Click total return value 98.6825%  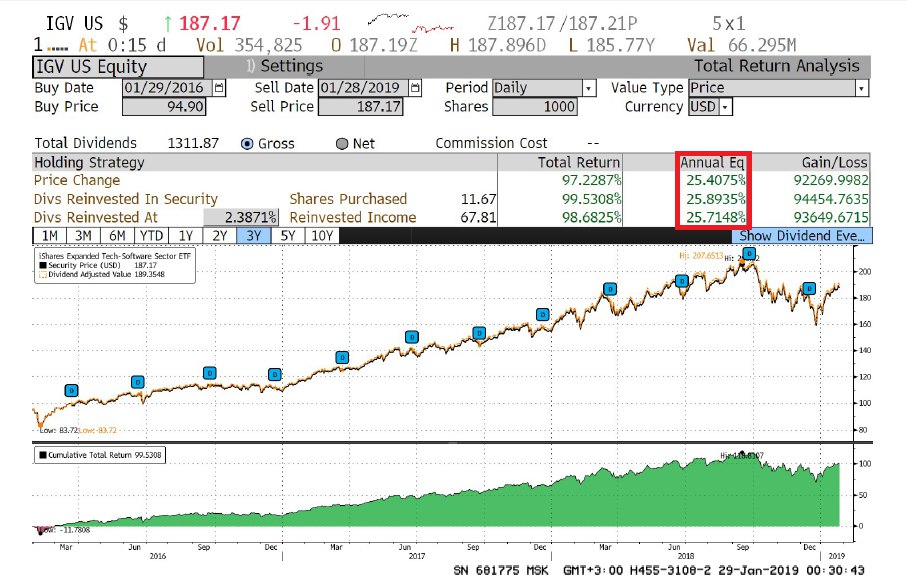click(591, 218)
